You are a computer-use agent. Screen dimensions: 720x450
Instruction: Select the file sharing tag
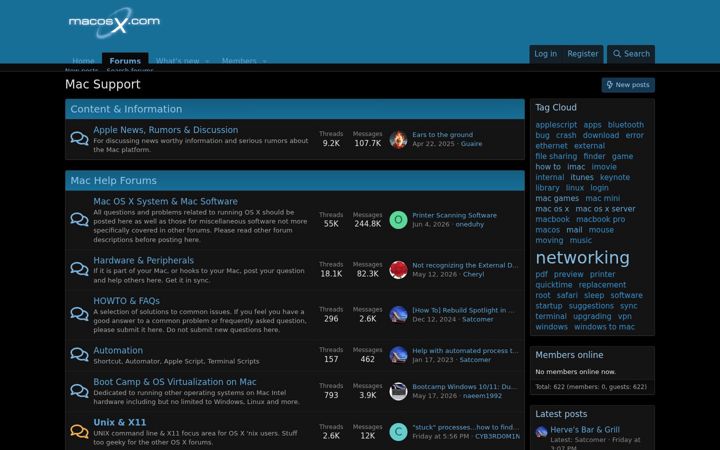click(x=556, y=157)
